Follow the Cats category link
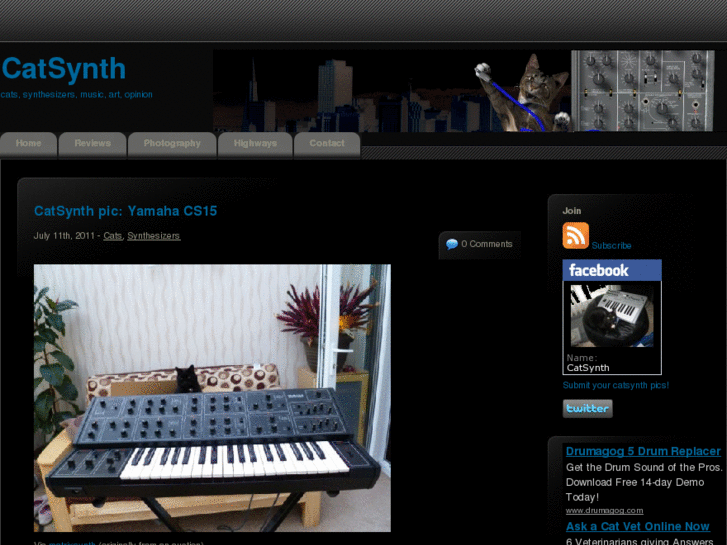Image resolution: width=727 pixels, height=545 pixels. [113, 236]
